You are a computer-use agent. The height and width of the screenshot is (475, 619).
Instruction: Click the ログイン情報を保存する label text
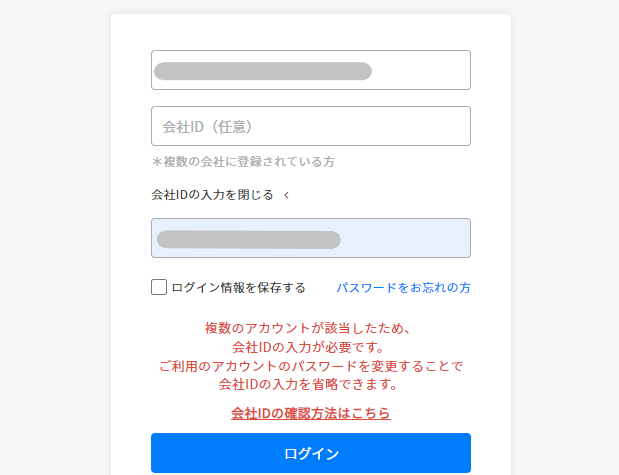[238, 287]
